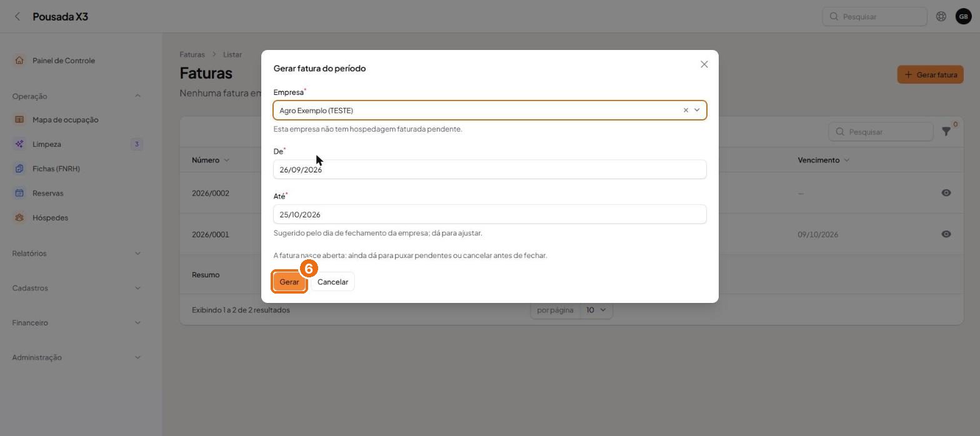Expand the Empresa dropdown chevron
Screen dimensions: 980x436
697,111
